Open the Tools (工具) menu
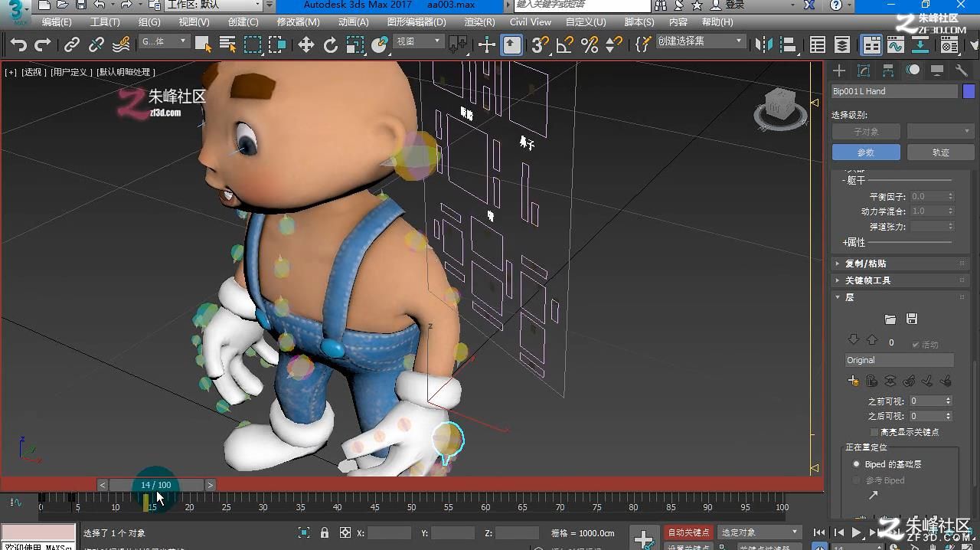Image resolution: width=980 pixels, height=550 pixels. point(105,22)
